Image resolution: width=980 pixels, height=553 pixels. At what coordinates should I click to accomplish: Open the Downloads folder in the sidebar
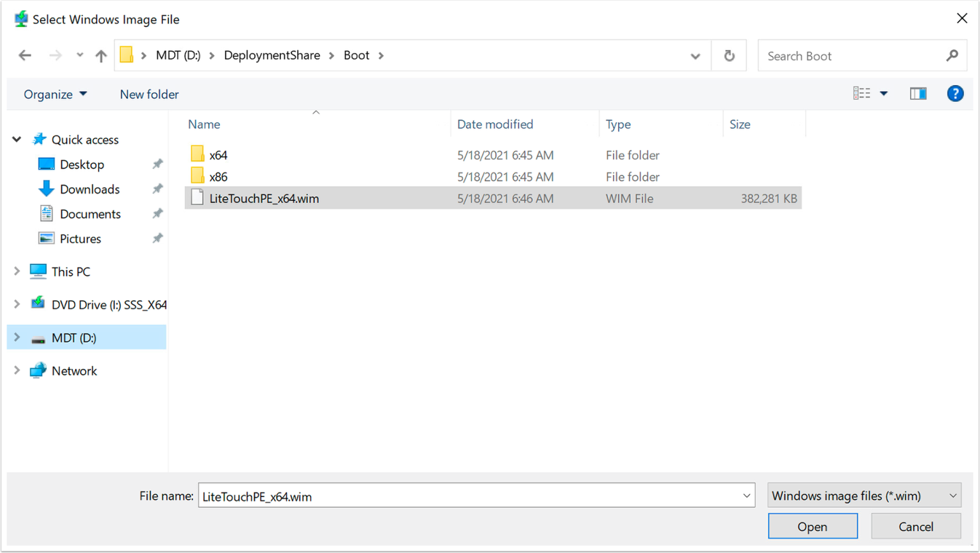(88, 188)
